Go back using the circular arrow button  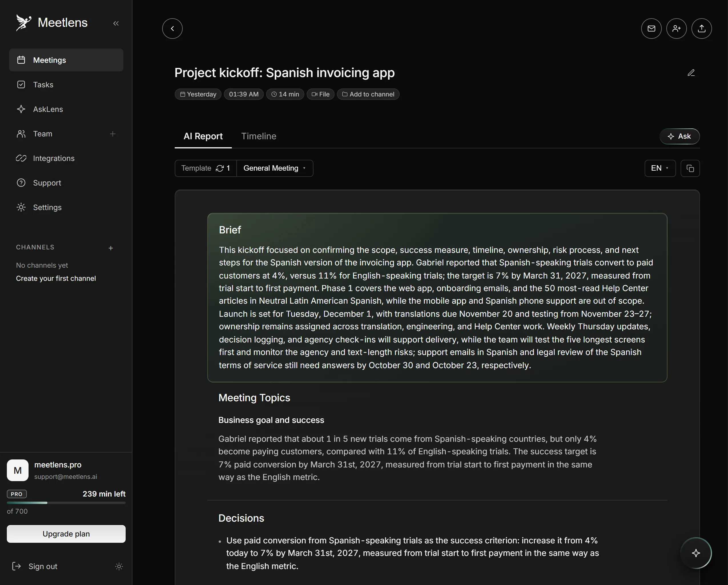[x=172, y=28]
